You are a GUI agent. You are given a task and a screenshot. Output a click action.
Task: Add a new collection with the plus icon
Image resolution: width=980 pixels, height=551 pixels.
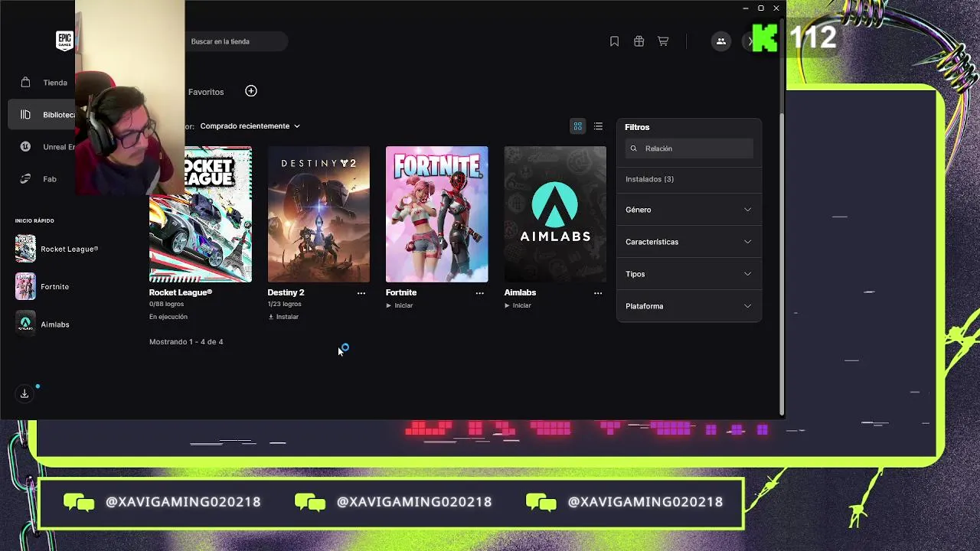(x=251, y=91)
